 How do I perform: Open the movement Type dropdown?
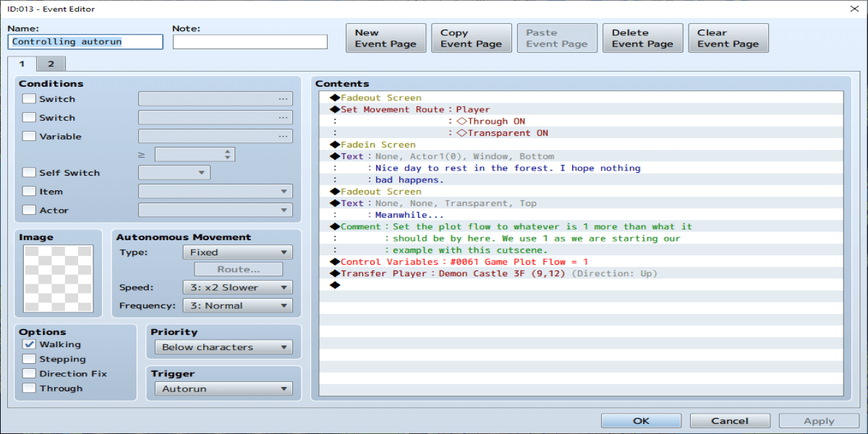click(237, 252)
